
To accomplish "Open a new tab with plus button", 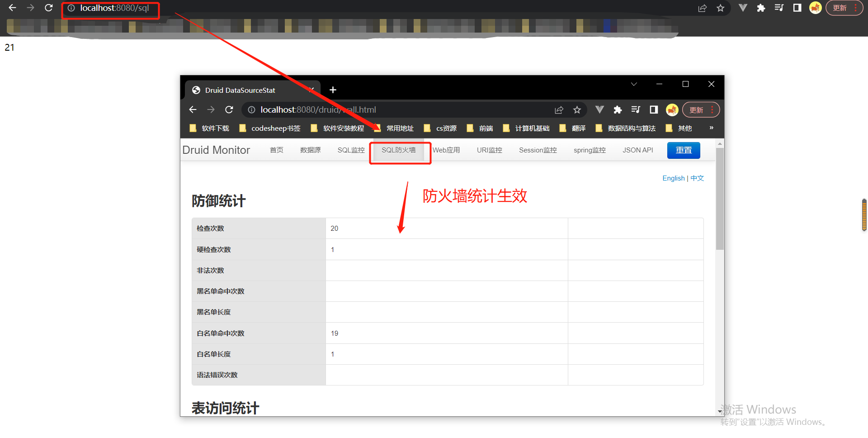I will tap(333, 90).
